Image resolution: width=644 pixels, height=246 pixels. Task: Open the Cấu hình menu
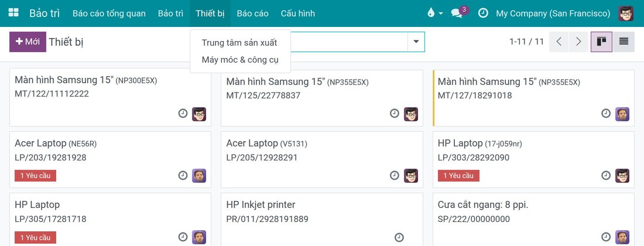point(298,13)
